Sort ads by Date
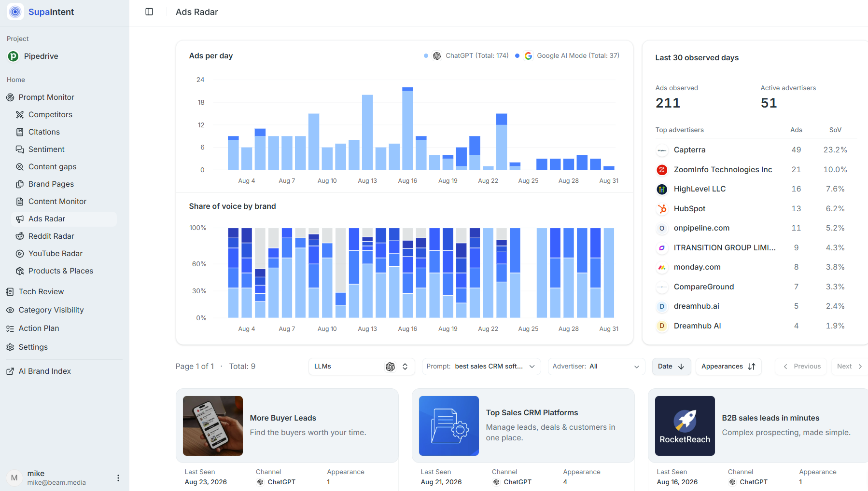Image resolution: width=868 pixels, height=491 pixels. [671, 367]
